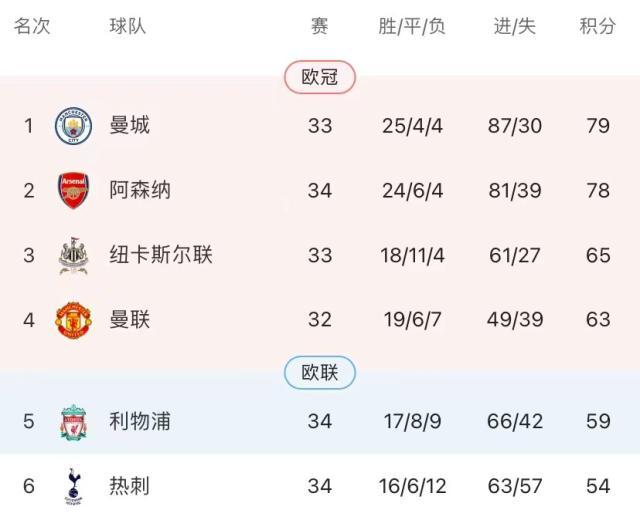Open the 热刺 team name link

coord(129,486)
